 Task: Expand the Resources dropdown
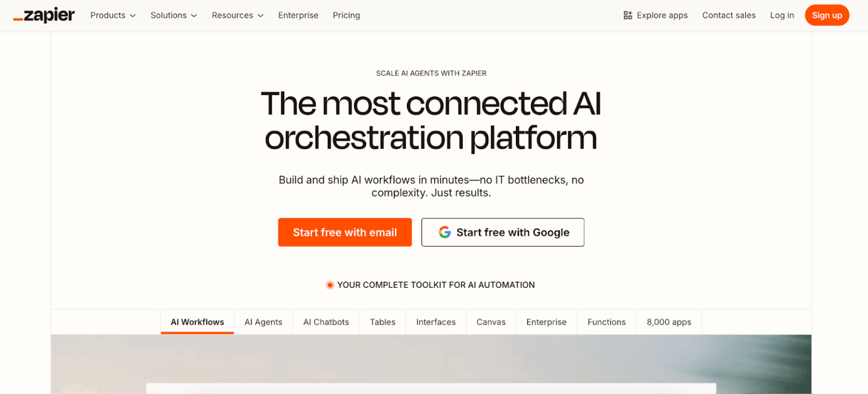click(x=237, y=15)
